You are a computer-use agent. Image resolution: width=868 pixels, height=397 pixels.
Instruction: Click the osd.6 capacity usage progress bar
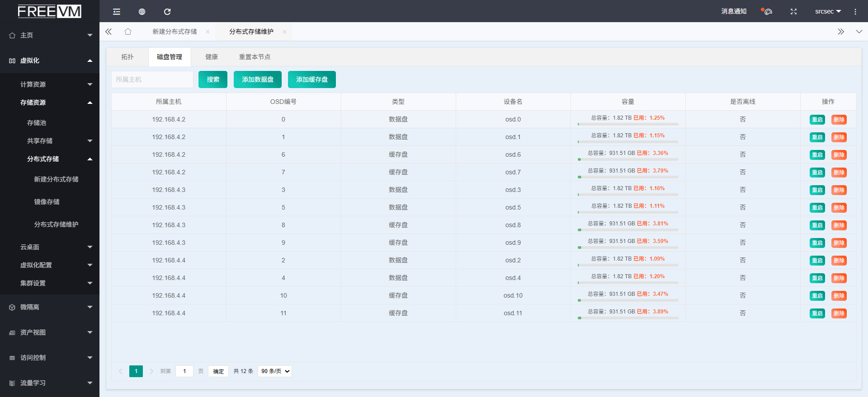coord(628,159)
